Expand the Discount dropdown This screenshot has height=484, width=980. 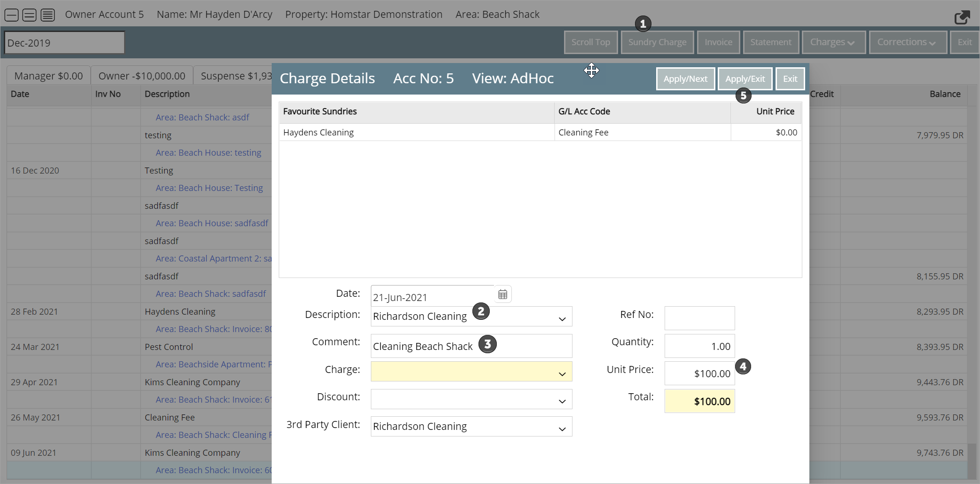[x=562, y=401]
